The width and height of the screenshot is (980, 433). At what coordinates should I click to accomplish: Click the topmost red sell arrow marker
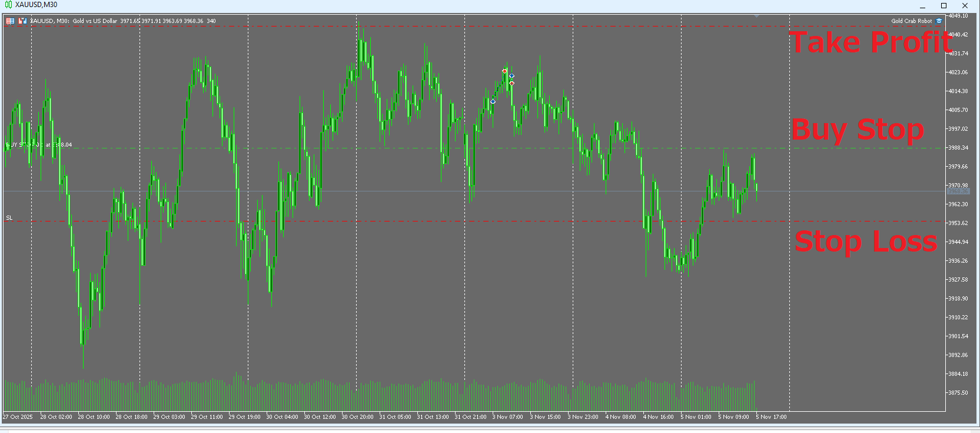pyautogui.click(x=504, y=71)
